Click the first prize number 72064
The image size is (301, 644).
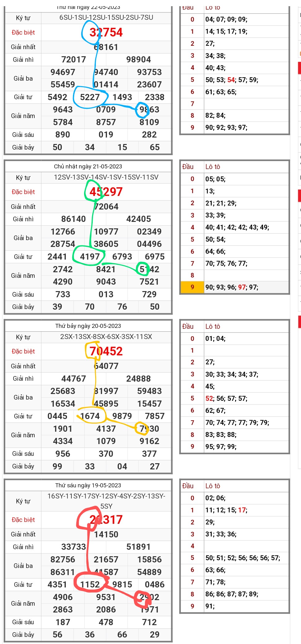pyautogui.click(x=106, y=207)
